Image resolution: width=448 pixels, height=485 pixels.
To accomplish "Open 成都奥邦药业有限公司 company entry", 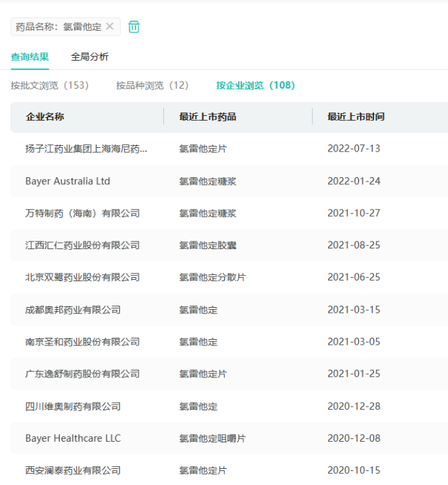I will coord(73,309).
